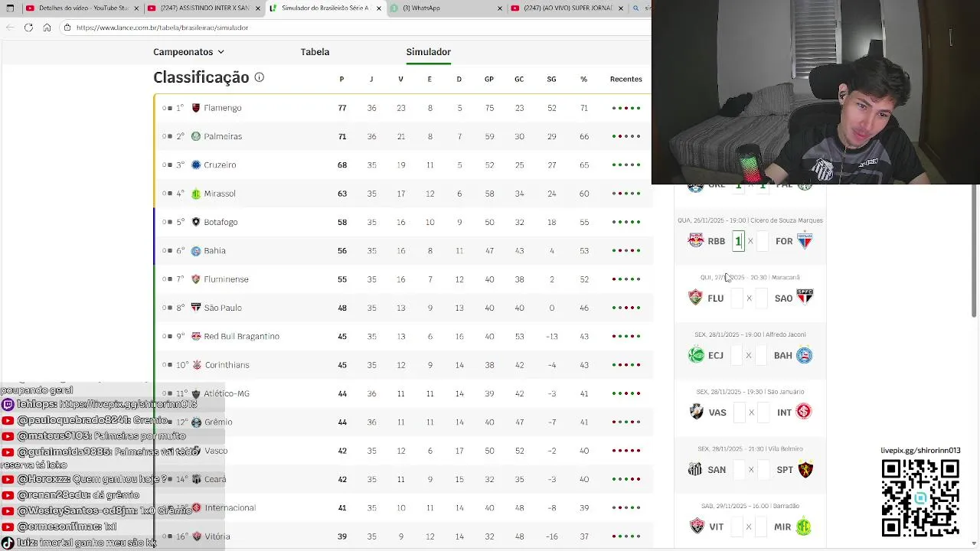Click RBB crest in match list
This screenshot has width=980, height=551.
pyautogui.click(x=696, y=240)
